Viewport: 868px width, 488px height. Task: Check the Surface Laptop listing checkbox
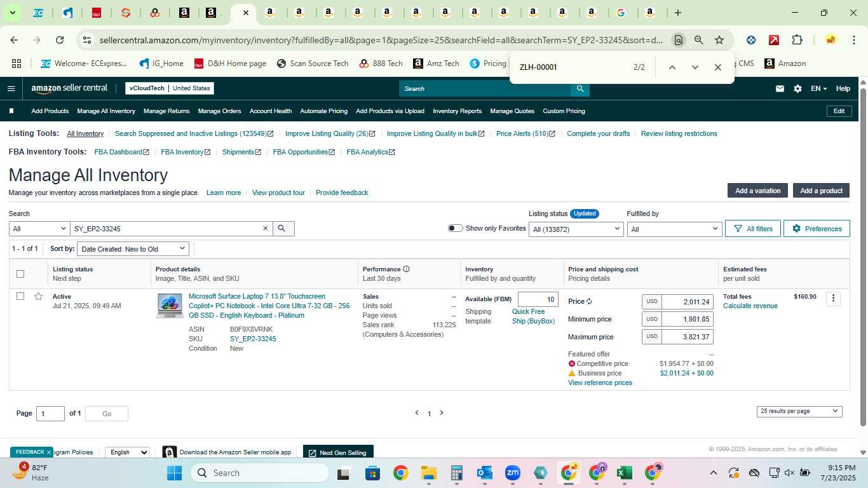point(20,296)
